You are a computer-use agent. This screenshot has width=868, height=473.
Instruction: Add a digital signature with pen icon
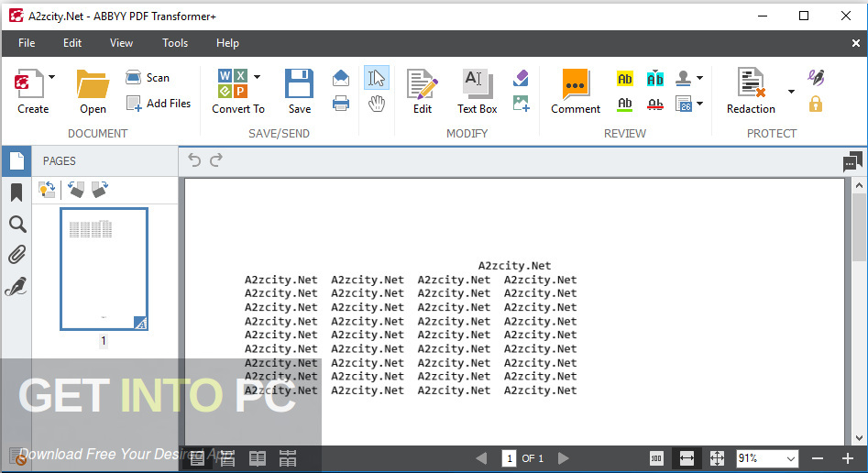816,77
